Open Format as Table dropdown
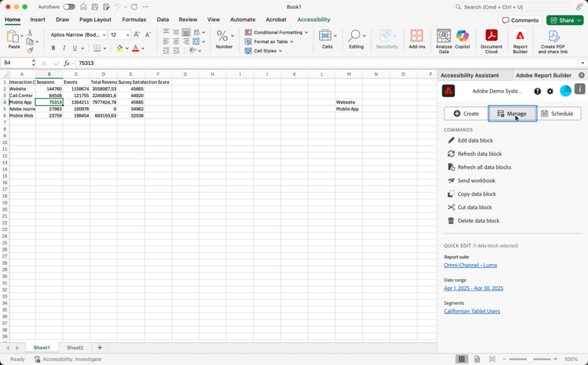This screenshot has width=588, height=365. [x=269, y=42]
